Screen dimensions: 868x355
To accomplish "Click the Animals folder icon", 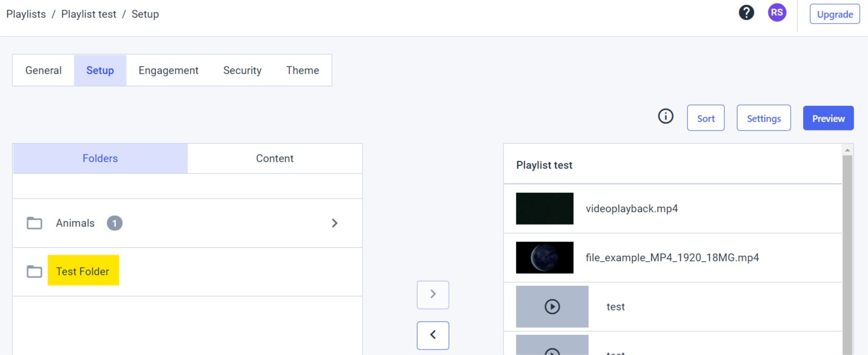I will (x=35, y=223).
